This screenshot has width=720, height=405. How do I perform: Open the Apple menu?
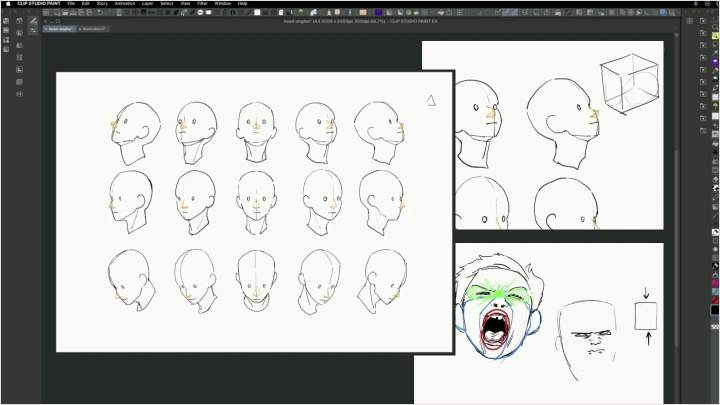pyautogui.click(x=8, y=3)
